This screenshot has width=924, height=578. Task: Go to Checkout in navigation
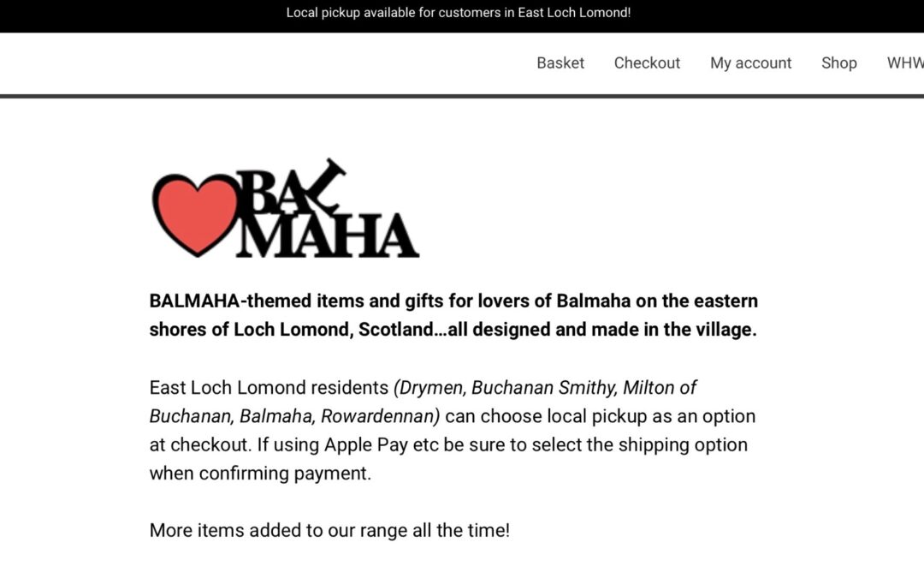tap(647, 63)
